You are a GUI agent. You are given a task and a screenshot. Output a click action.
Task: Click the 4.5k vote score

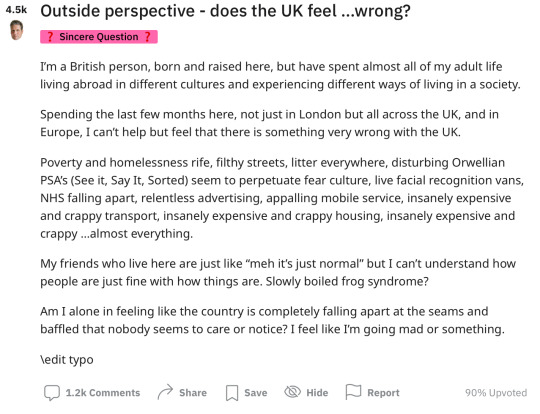[x=16, y=10]
